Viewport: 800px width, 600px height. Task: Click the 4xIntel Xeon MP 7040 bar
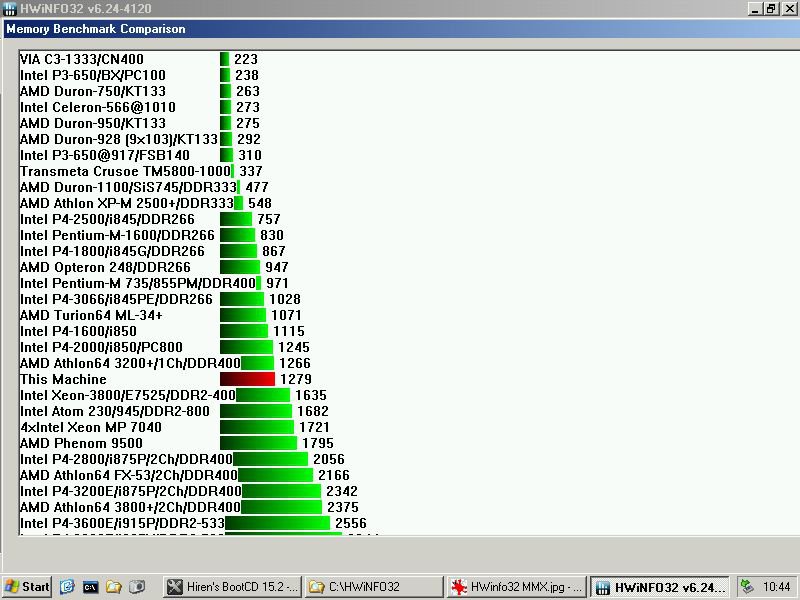tap(257, 427)
